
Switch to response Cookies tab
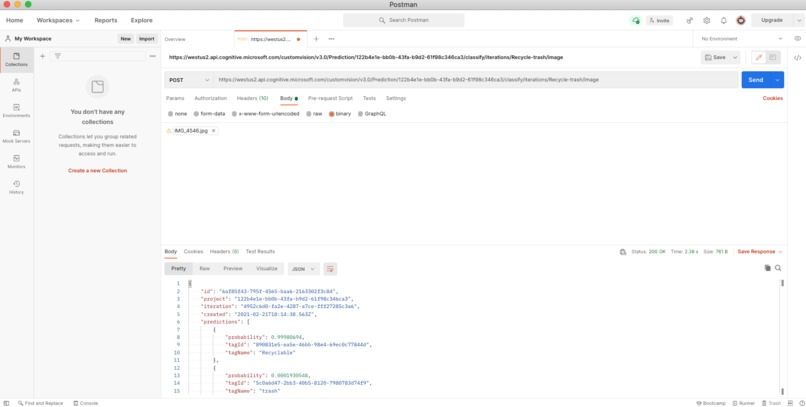point(193,252)
